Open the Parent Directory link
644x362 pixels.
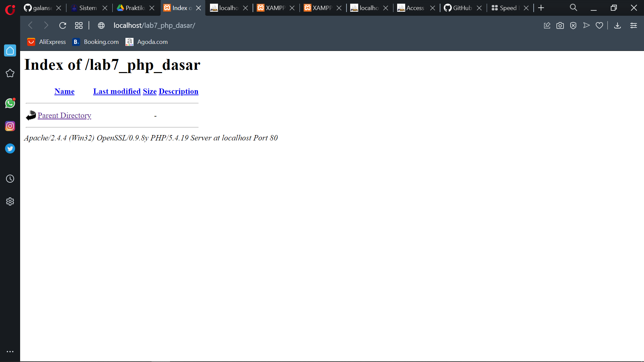64,115
